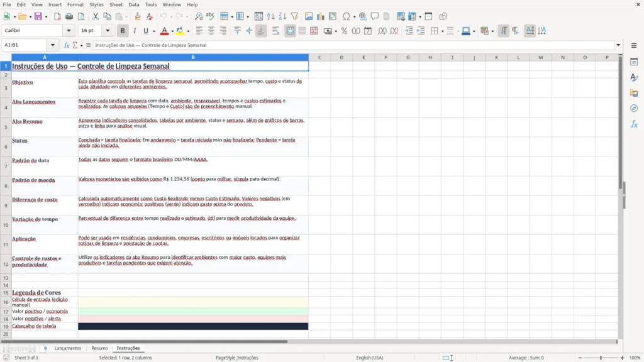Click the Font Color red swatch
The height and width of the screenshot is (362, 644).
point(164,31)
